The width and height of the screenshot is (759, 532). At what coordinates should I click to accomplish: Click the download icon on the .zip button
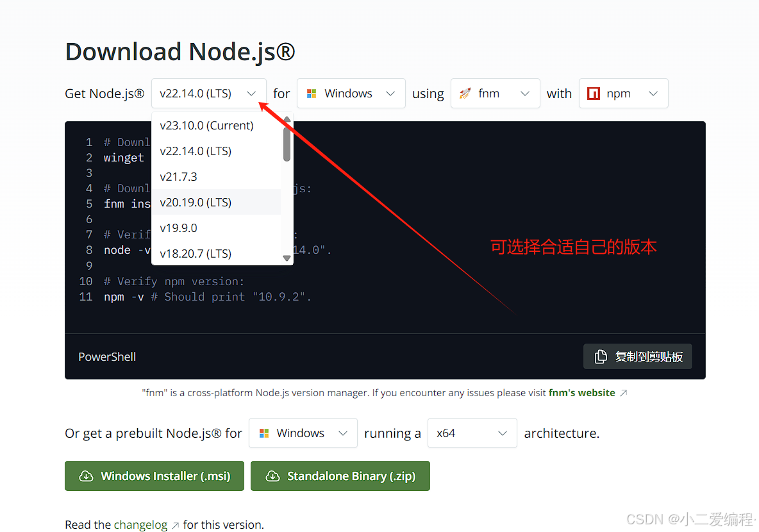click(272, 476)
